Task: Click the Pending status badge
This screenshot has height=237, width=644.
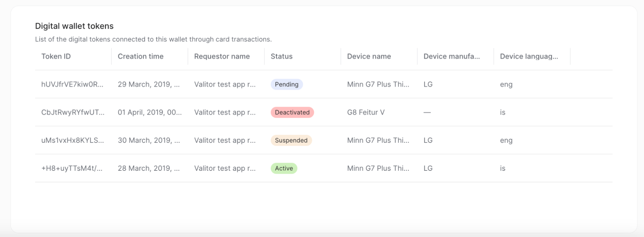Action: pyautogui.click(x=286, y=84)
